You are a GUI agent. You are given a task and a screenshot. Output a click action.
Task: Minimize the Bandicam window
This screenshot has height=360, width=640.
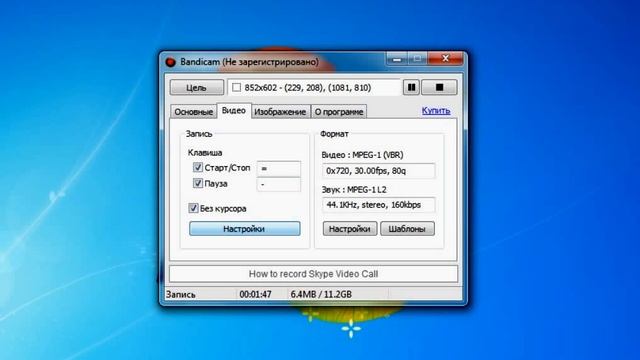[397, 59]
